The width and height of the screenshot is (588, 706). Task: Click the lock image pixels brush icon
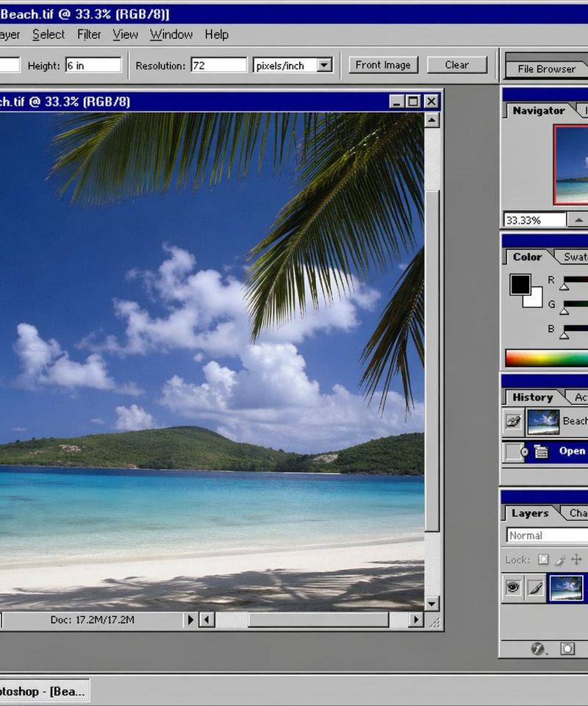tap(561, 560)
